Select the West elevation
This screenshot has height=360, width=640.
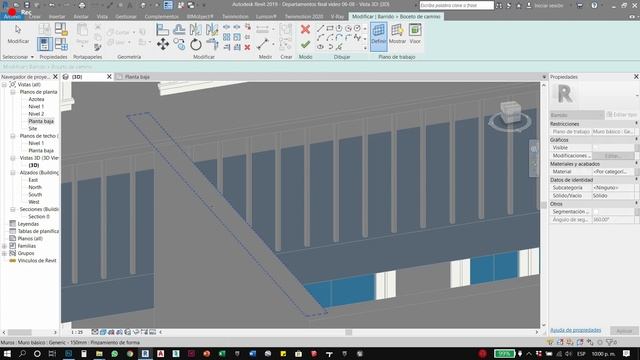pyautogui.click(x=34, y=202)
